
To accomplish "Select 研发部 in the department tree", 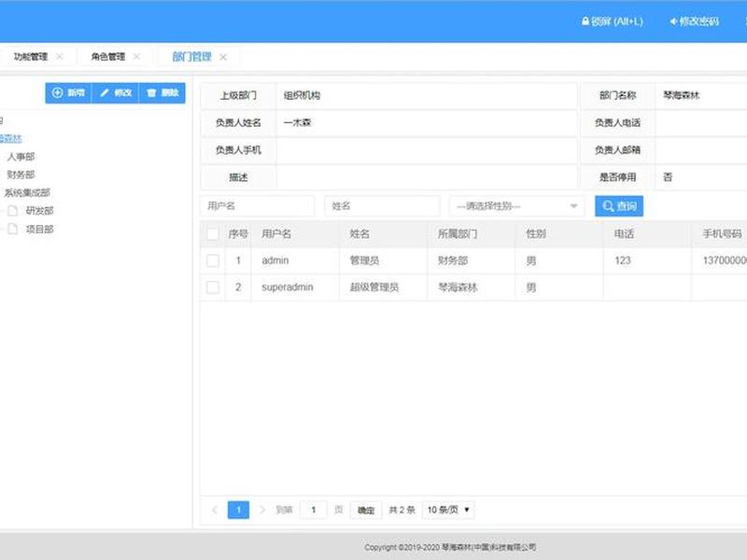I will coord(39,211).
